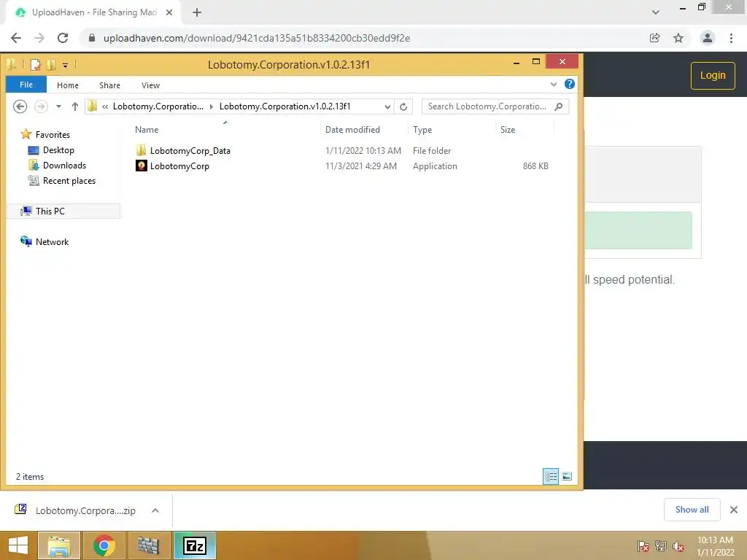Expand the Lobotomy.Corporatio breadcrumb arrow

[x=211, y=106]
